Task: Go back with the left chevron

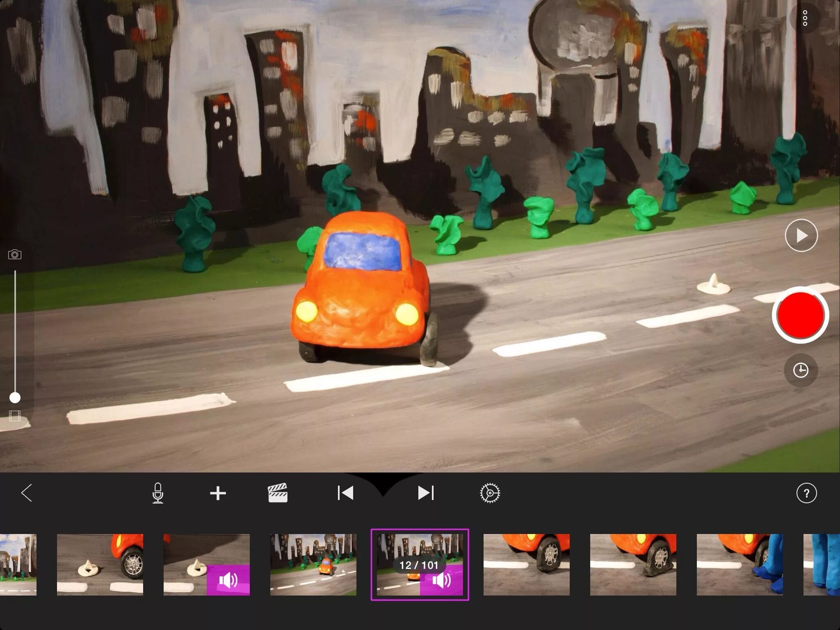Action: [x=27, y=493]
